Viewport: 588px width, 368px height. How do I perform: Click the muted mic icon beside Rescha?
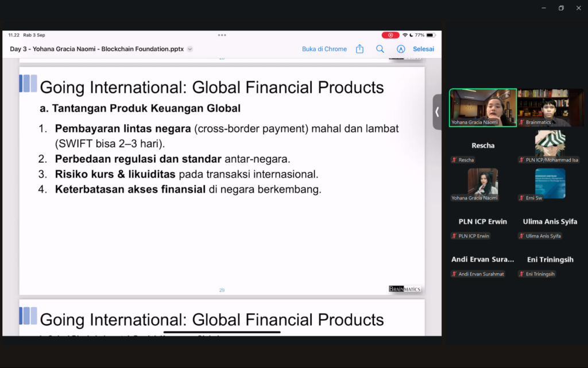pyautogui.click(x=454, y=160)
